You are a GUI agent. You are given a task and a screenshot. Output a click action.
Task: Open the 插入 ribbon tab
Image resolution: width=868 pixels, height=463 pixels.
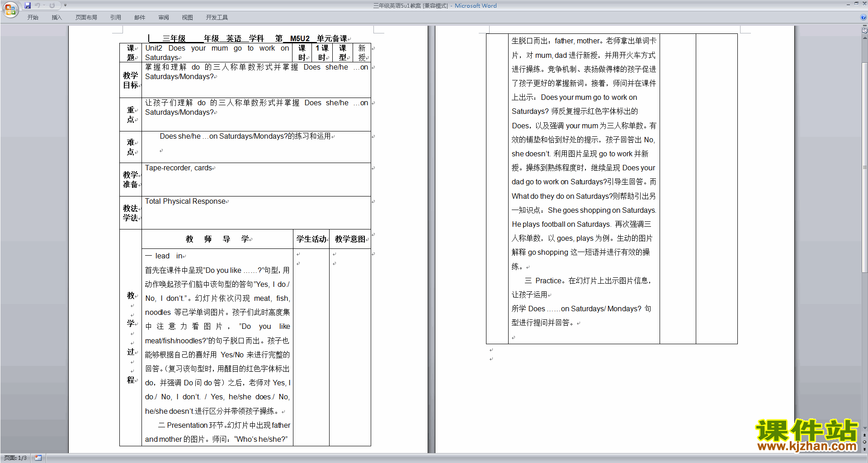coord(57,18)
